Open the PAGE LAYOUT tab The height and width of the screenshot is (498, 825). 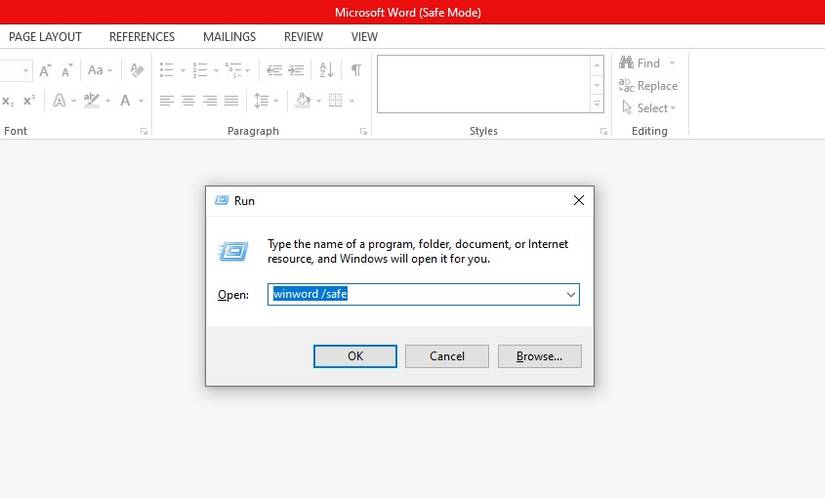pyautogui.click(x=45, y=37)
